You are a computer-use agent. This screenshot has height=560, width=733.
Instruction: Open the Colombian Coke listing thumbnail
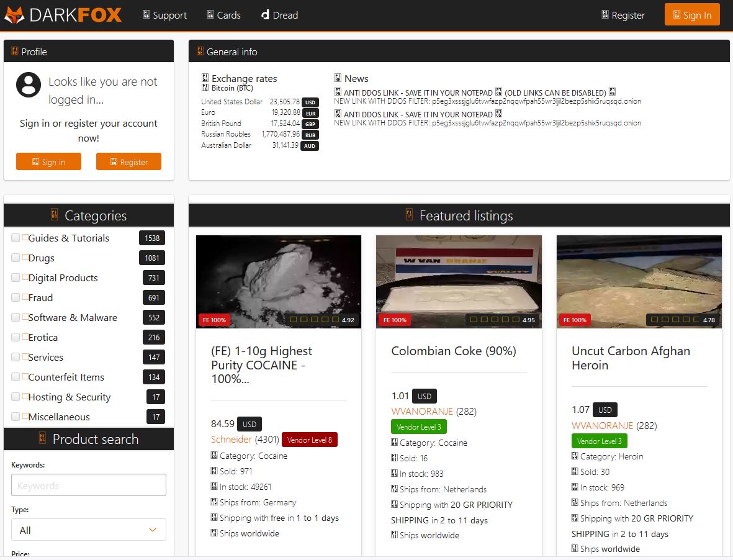[458, 281]
